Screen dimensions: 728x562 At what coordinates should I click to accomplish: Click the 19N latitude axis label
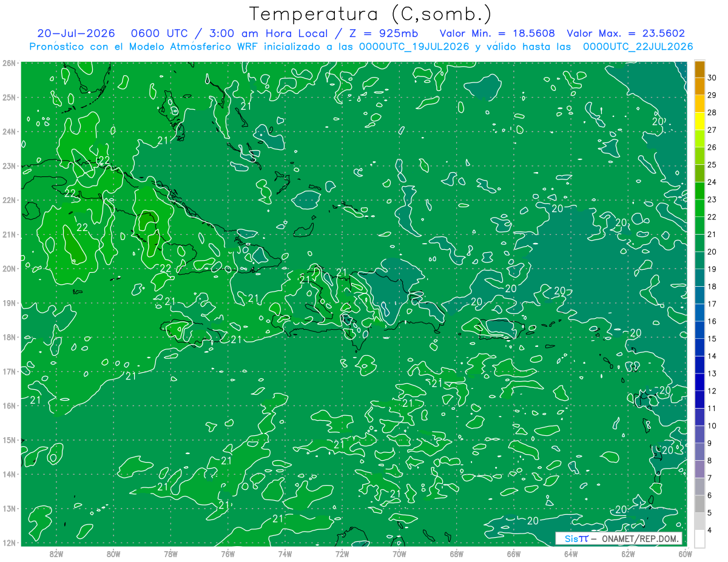9,303
